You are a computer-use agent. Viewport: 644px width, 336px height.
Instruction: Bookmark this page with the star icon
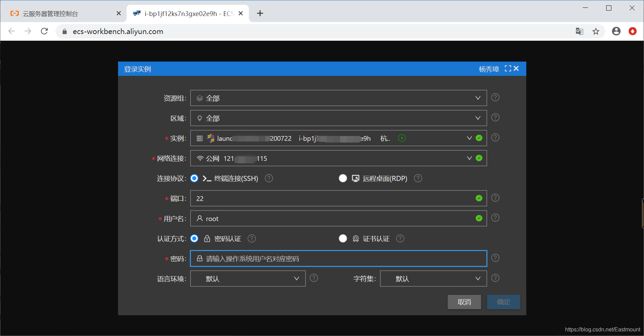[596, 31]
